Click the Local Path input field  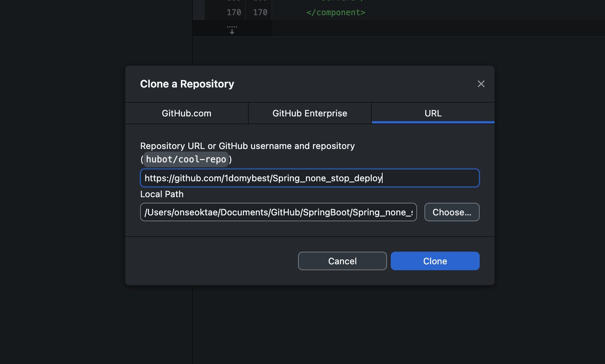pos(278,212)
